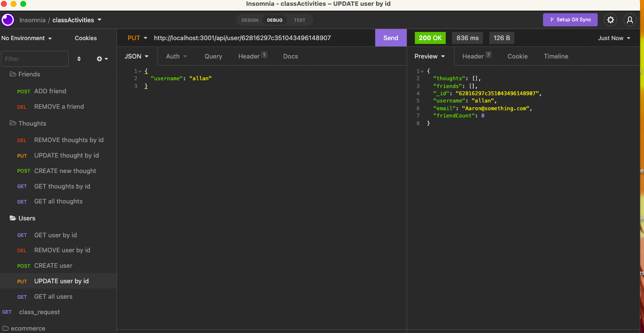Open the user account icon

[629, 20]
